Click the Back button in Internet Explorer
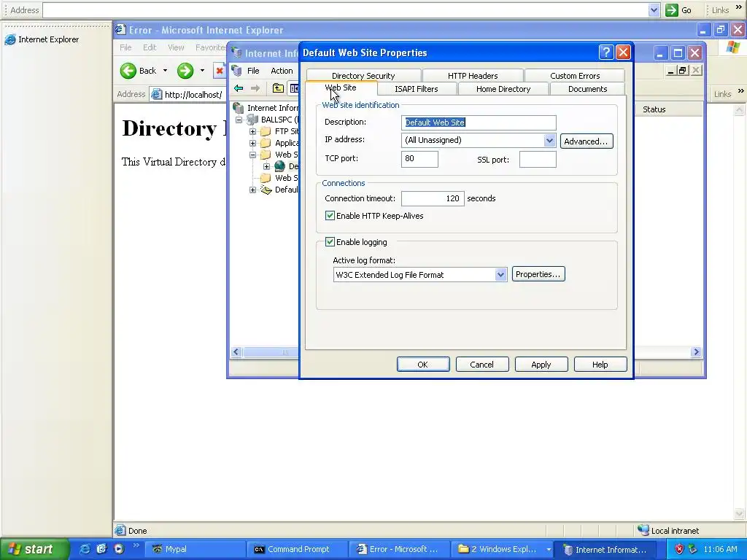This screenshot has height=560, width=747. pos(138,71)
